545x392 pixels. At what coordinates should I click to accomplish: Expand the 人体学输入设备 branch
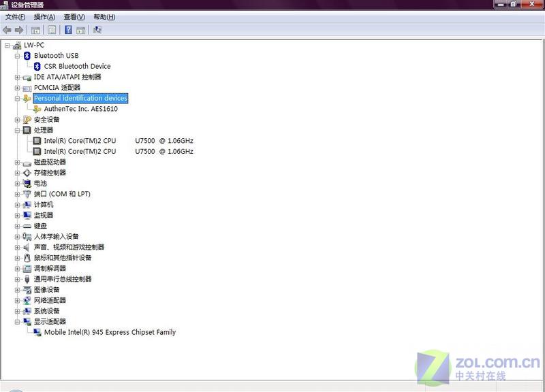click(18, 237)
